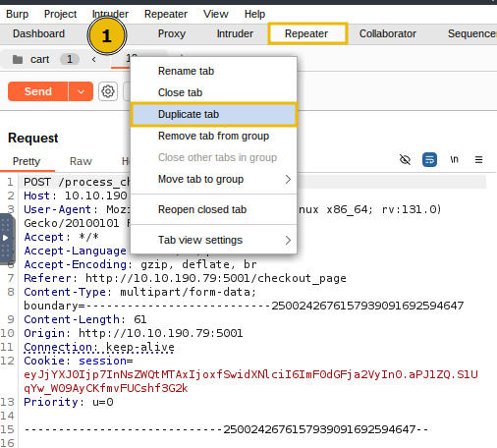Expand Tab view settings submenu
The width and height of the screenshot is (497, 448).
pos(213,240)
